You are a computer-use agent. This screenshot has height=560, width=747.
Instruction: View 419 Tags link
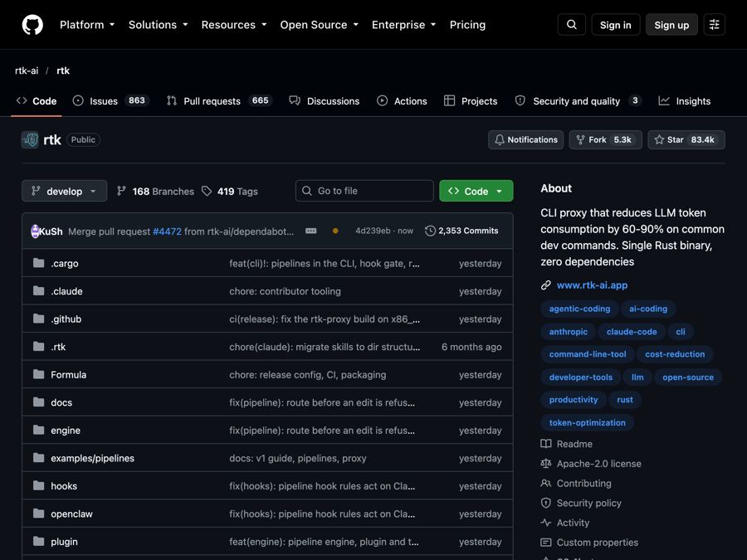pyautogui.click(x=230, y=192)
